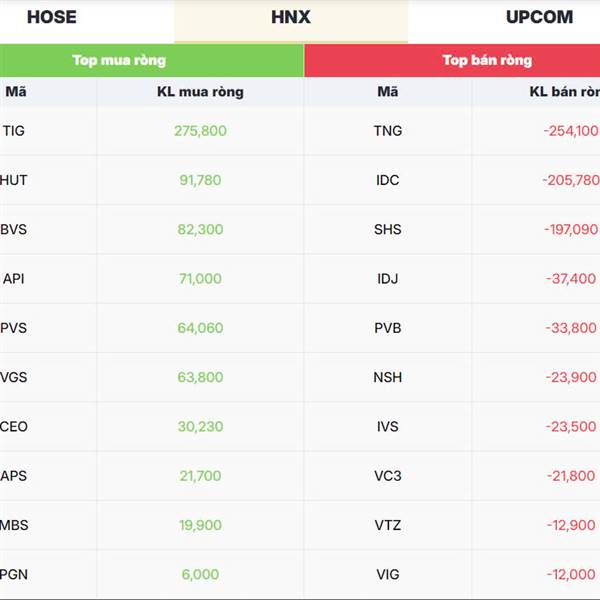Image resolution: width=600 pixels, height=600 pixels.
Task: Open the MBS stock code
Action: pos(14,525)
